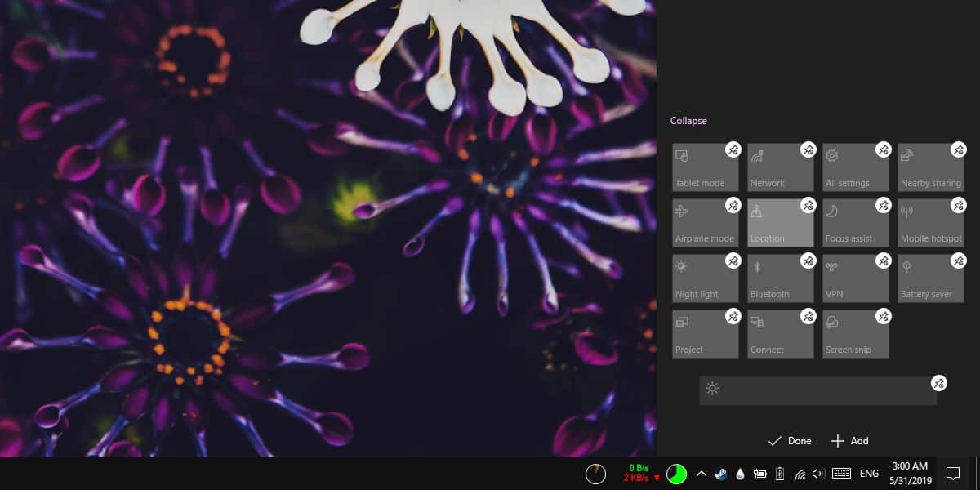The image size is (980, 490).
Task: Open the VPN quick action tile
Action: tap(856, 278)
